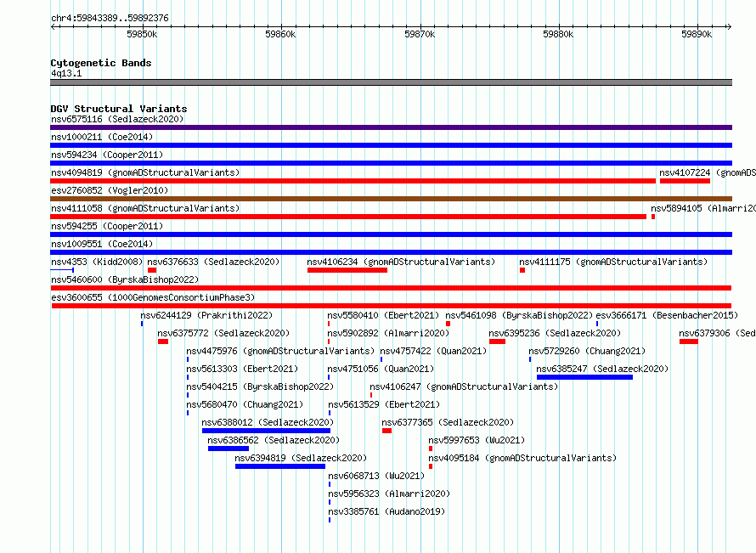The width and height of the screenshot is (756, 553).
Task: Click nsv5956323 (Almarri2020) label
Action: 388,494
